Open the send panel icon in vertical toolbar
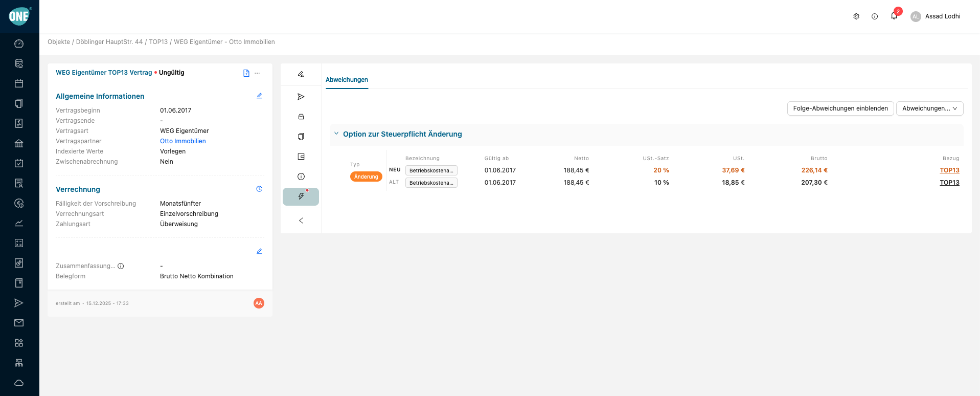This screenshot has width=980, height=396. pos(301,97)
